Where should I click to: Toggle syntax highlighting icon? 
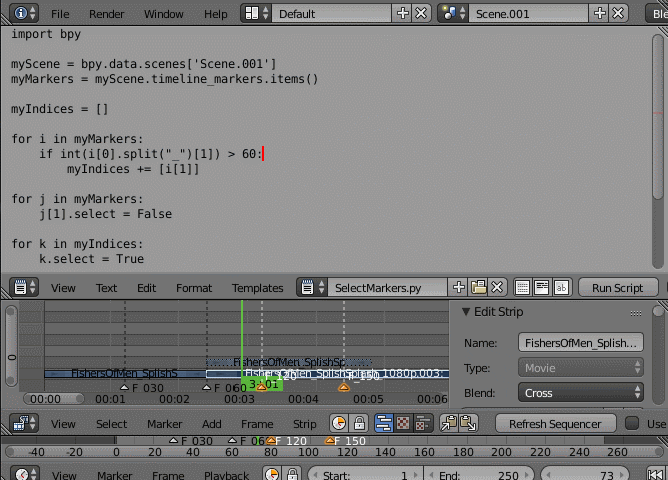(561, 288)
